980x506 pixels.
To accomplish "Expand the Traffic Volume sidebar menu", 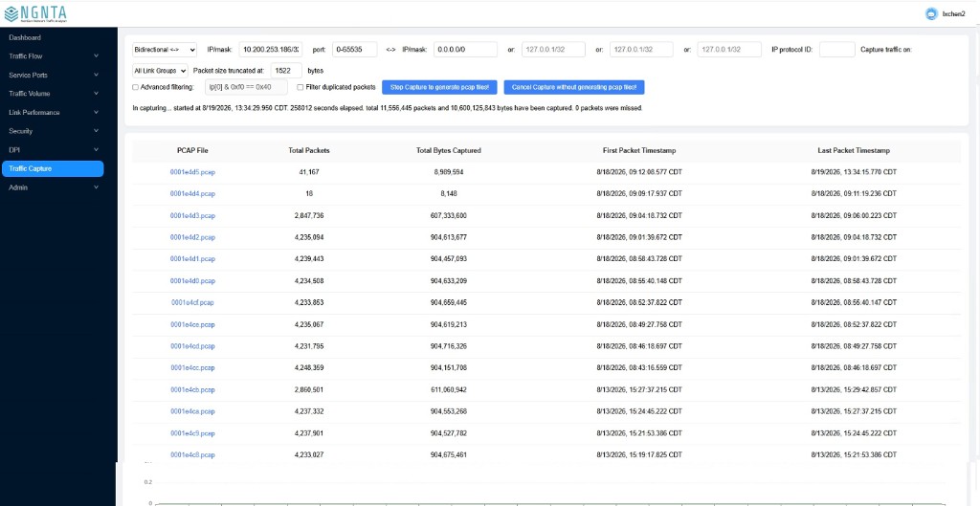I will coord(53,94).
